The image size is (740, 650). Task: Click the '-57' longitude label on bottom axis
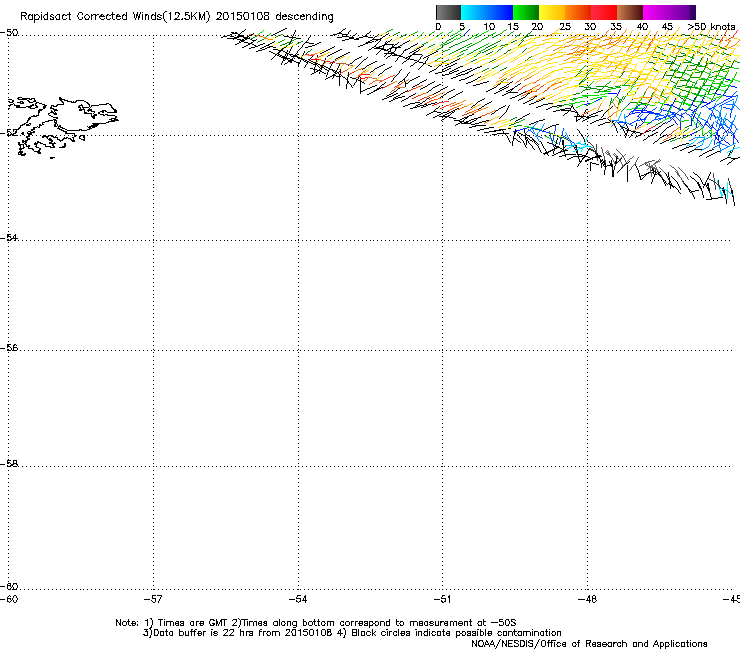point(153,599)
